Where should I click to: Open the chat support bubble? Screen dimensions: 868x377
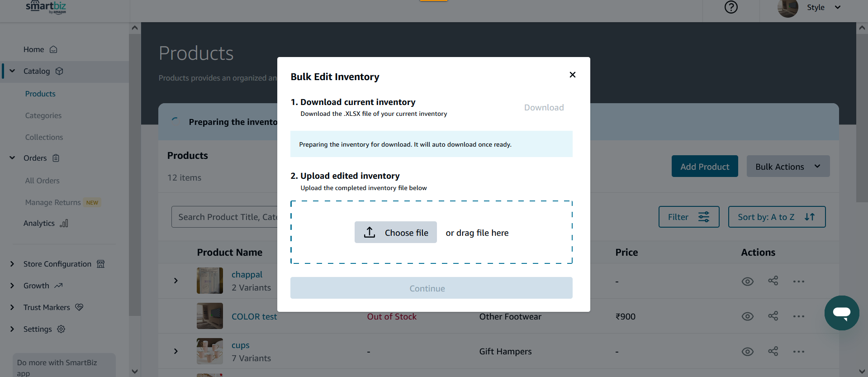pos(842,313)
